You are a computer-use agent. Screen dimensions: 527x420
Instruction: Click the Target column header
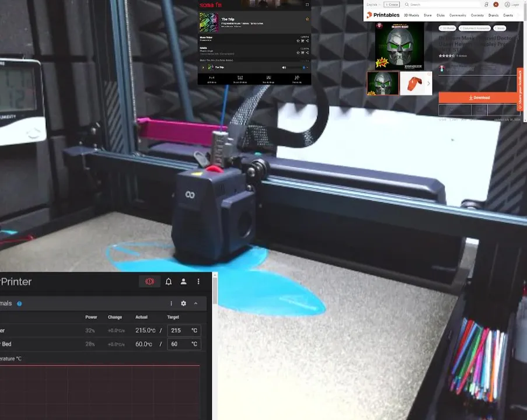point(173,317)
